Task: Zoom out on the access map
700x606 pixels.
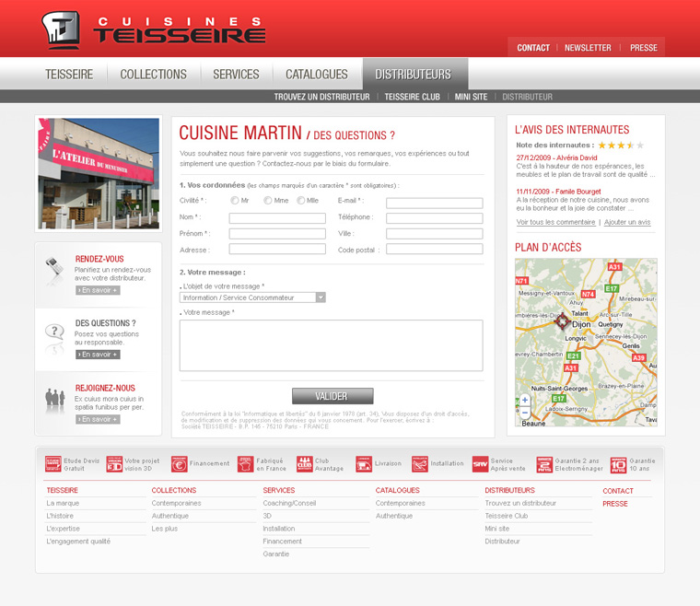Action: click(525, 413)
